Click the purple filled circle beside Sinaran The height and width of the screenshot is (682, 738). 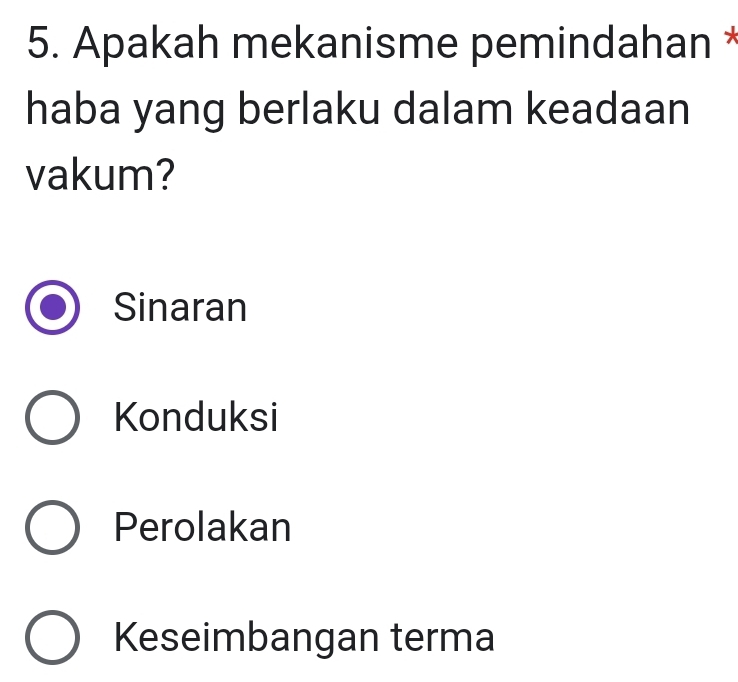tap(52, 308)
